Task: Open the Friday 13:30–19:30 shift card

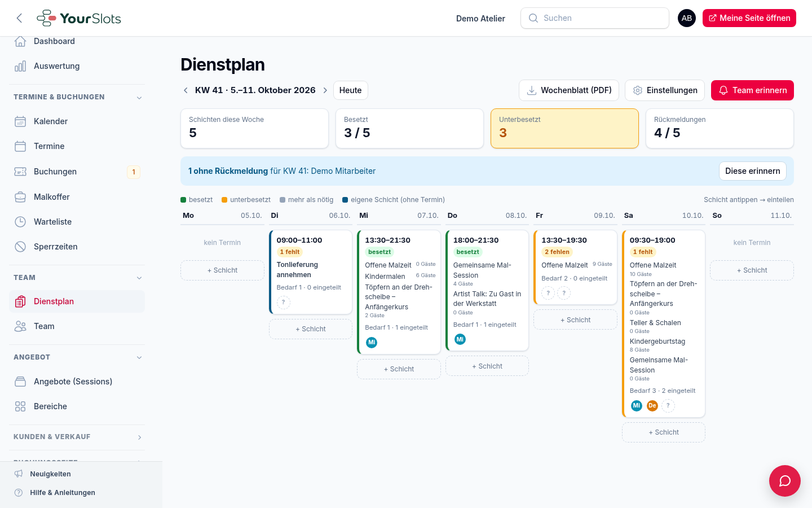Action: coord(575,268)
